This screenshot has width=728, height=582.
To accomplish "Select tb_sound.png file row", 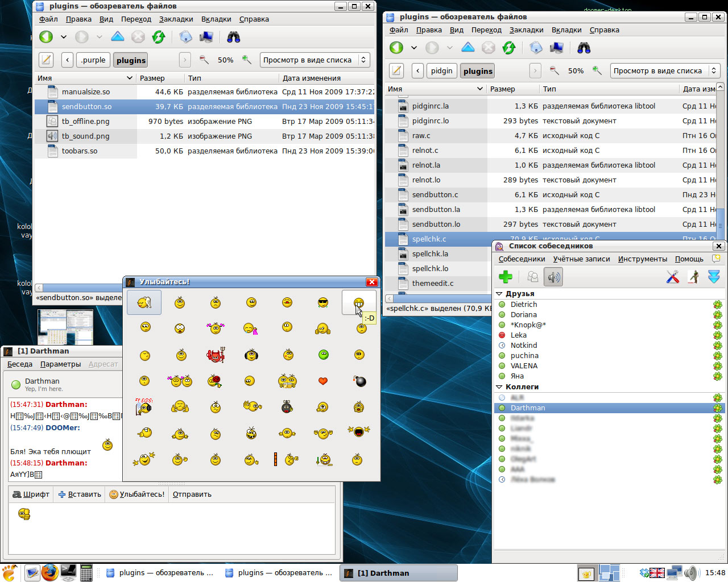I will [205, 136].
